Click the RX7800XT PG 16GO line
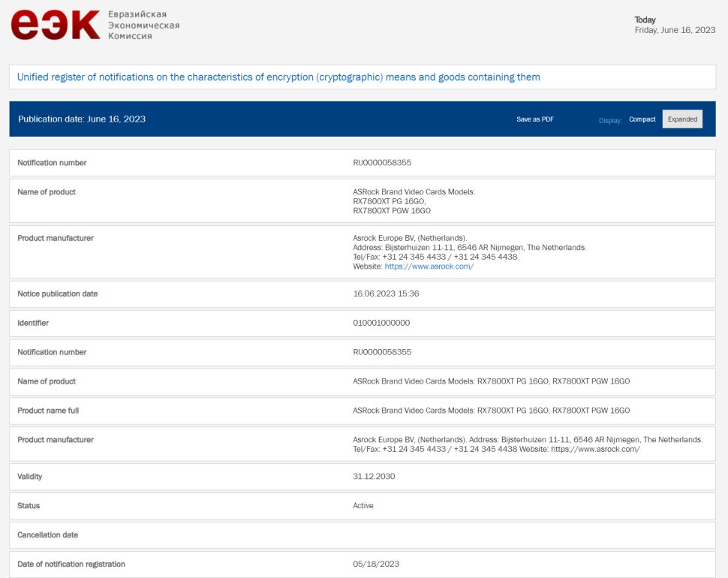This screenshot has height=578, width=728. click(x=389, y=201)
